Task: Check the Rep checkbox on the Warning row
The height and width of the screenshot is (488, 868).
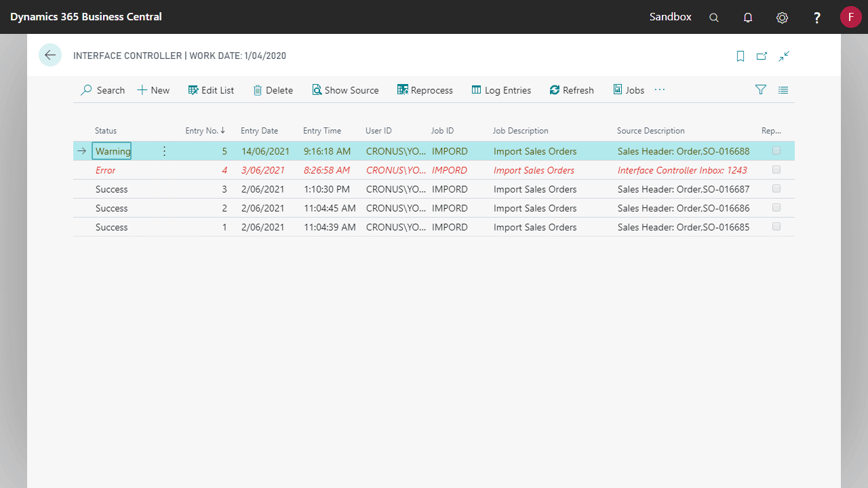Action: (x=776, y=150)
